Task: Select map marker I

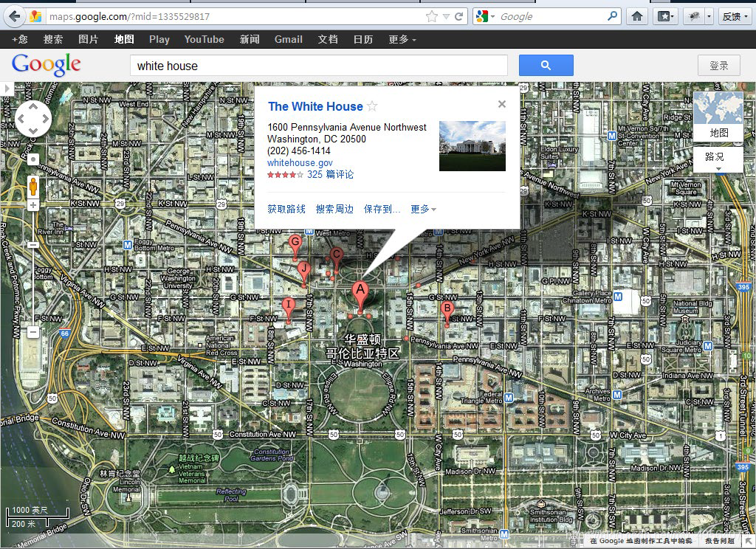Action: 289,309
